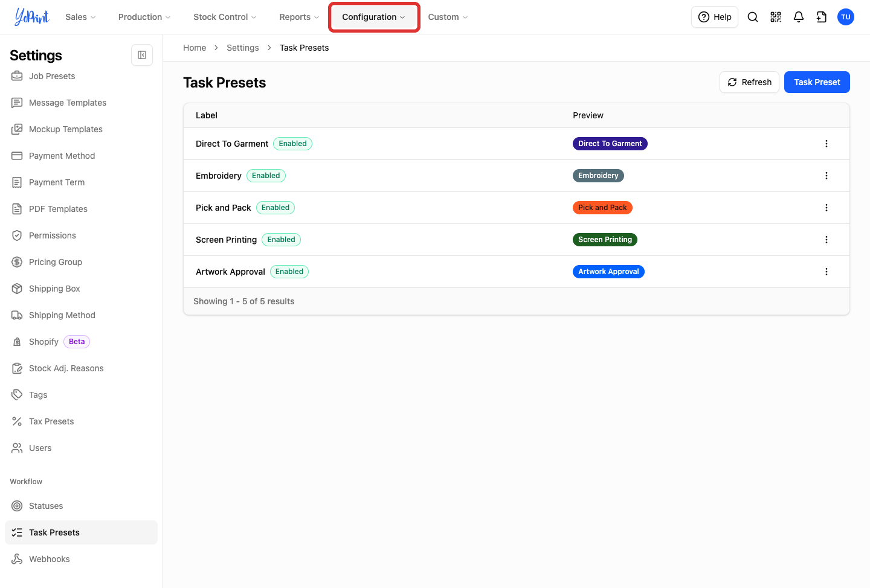Click the gray Embroidery preview badge
Image resolution: width=870 pixels, height=588 pixels.
pyautogui.click(x=598, y=176)
